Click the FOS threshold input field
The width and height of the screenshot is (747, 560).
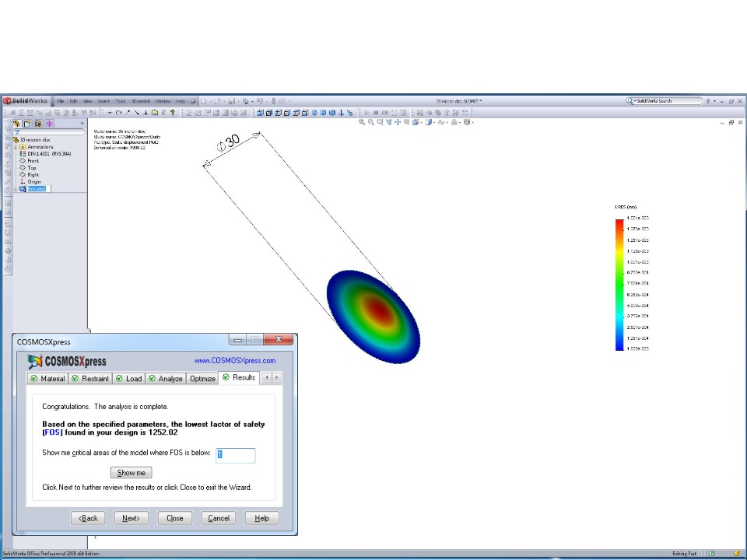[x=235, y=455]
